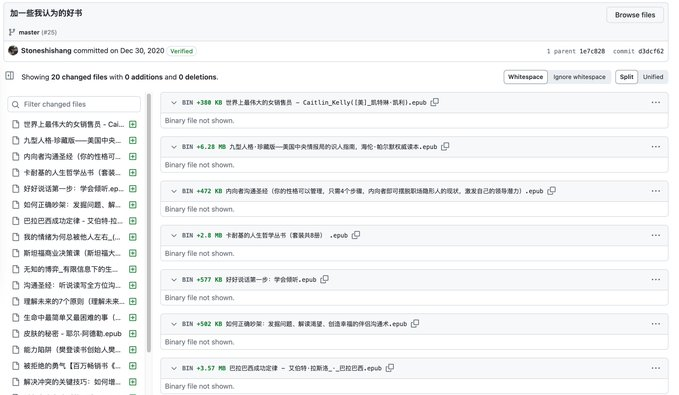Image resolution: width=679 pixels, height=395 pixels.
Task: Open options menu for 巴拉巴西成功定律 epub
Action: click(x=656, y=368)
